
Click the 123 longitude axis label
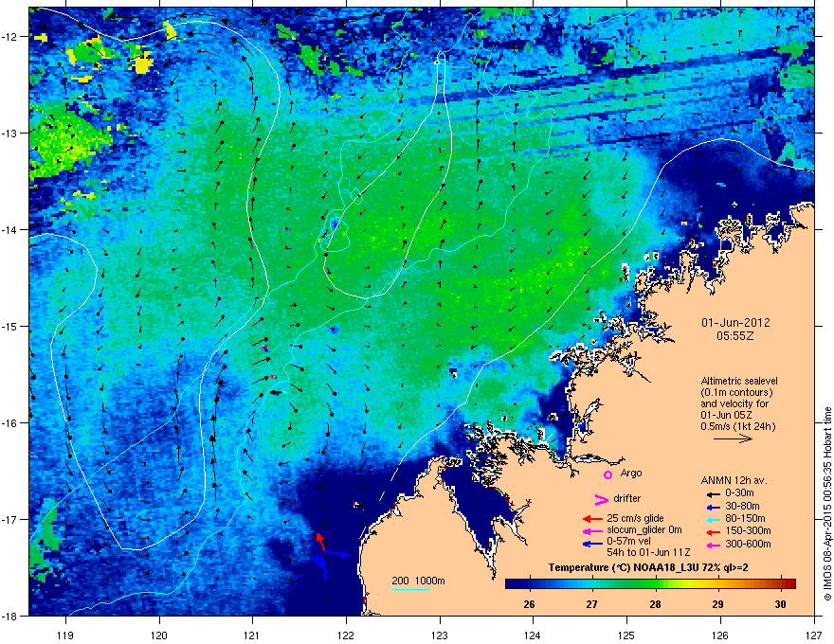(x=440, y=635)
